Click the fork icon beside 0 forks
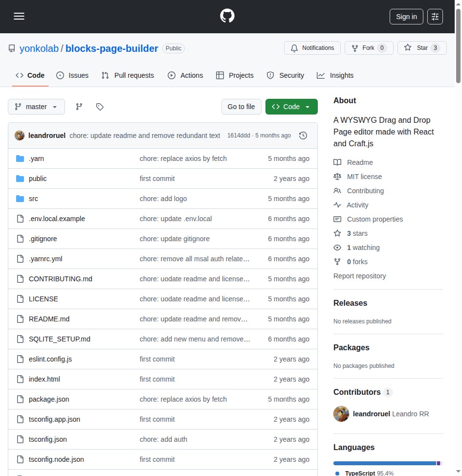The height and width of the screenshot is (476, 462). pos(337,262)
